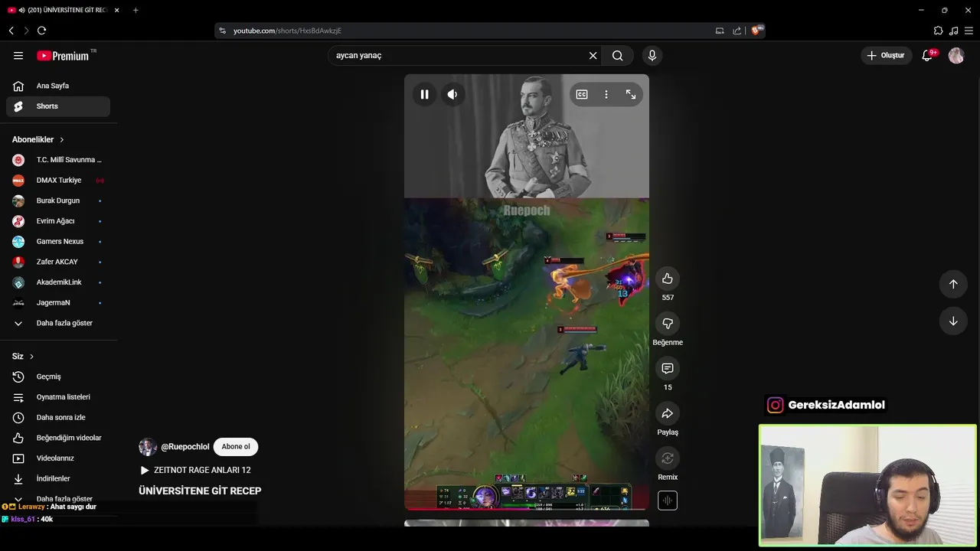Open Daha sonra izle list

point(58,418)
